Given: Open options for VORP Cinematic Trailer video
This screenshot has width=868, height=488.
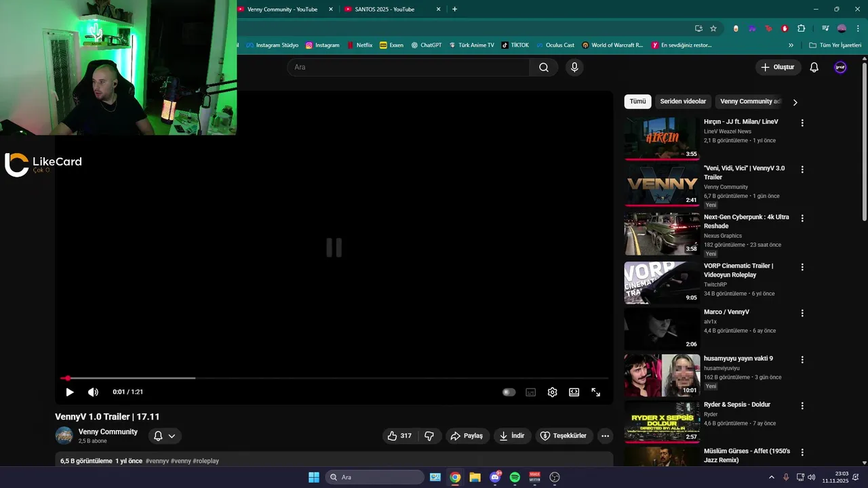Looking at the screenshot, I should (802, 267).
